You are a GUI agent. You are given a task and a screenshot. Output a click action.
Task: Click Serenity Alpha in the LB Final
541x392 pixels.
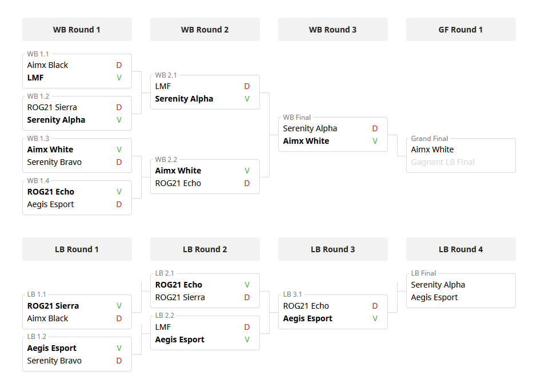coord(438,285)
